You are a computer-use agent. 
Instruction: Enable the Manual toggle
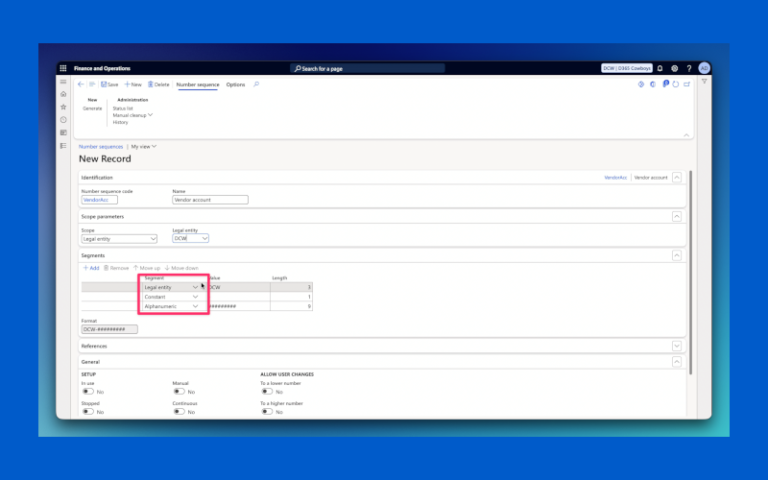(179, 391)
